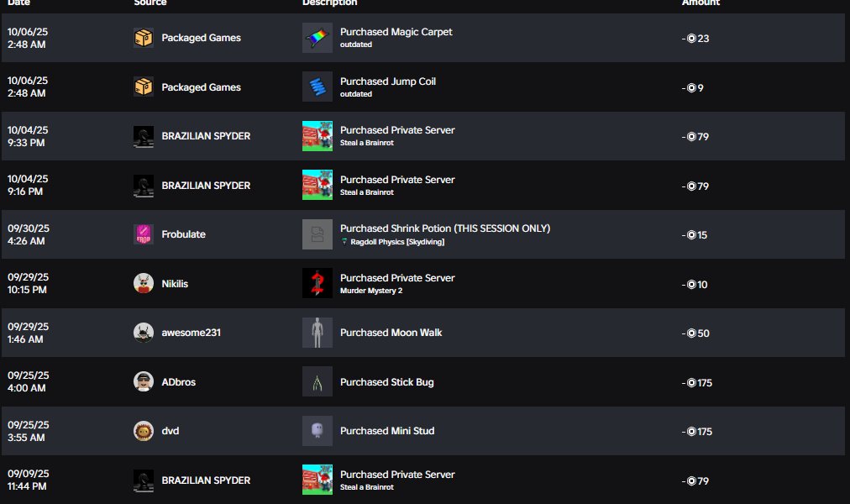Click Purchased Jump Coil description
The image size is (850, 504).
387,81
